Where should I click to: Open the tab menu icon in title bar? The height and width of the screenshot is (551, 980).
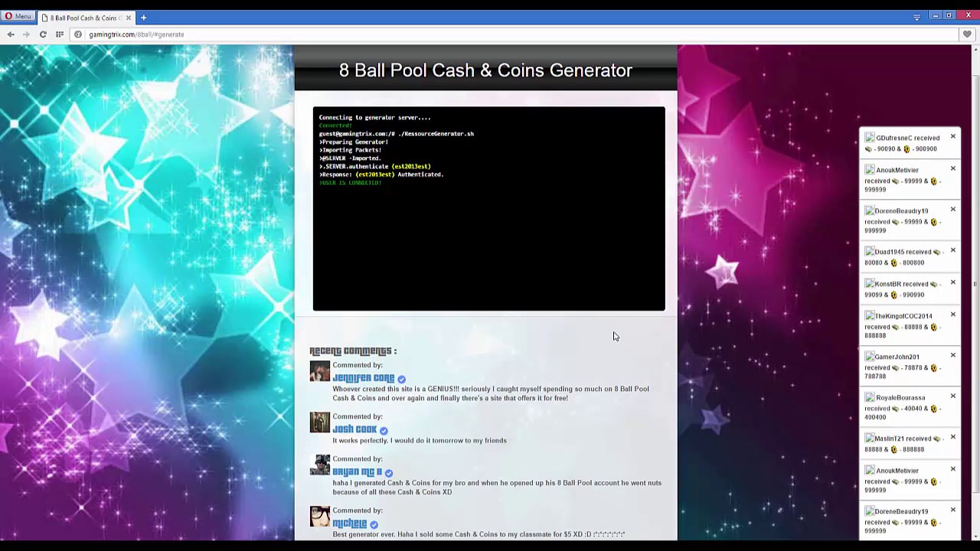click(916, 17)
